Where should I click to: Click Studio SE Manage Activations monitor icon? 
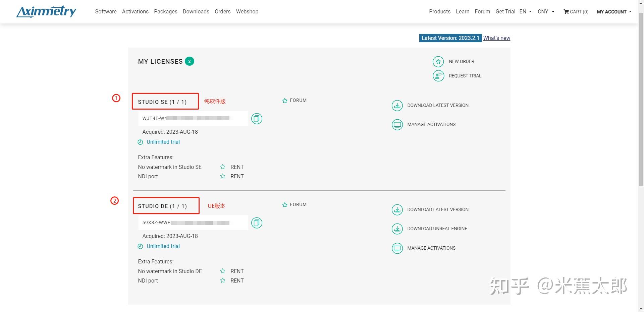(397, 125)
